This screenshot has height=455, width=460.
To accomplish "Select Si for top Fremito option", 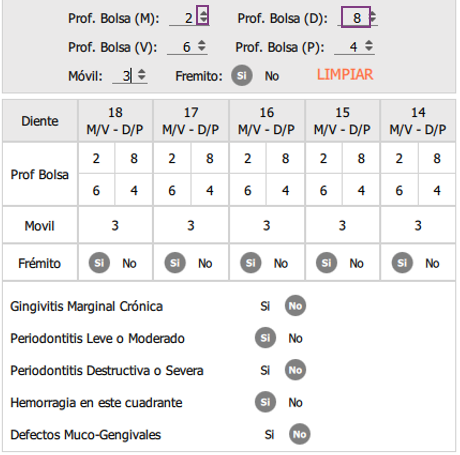I will [x=242, y=75].
